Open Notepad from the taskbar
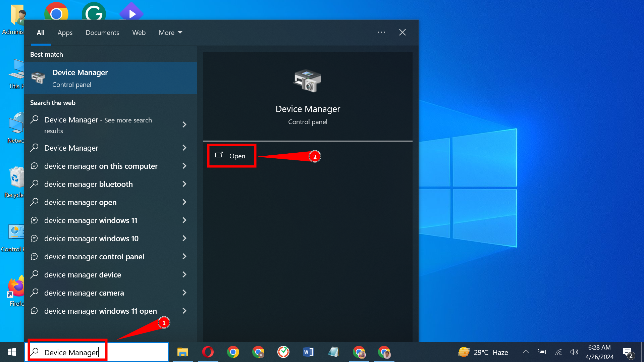This screenshot has width=644, height=362. click(x=334, y=352)
